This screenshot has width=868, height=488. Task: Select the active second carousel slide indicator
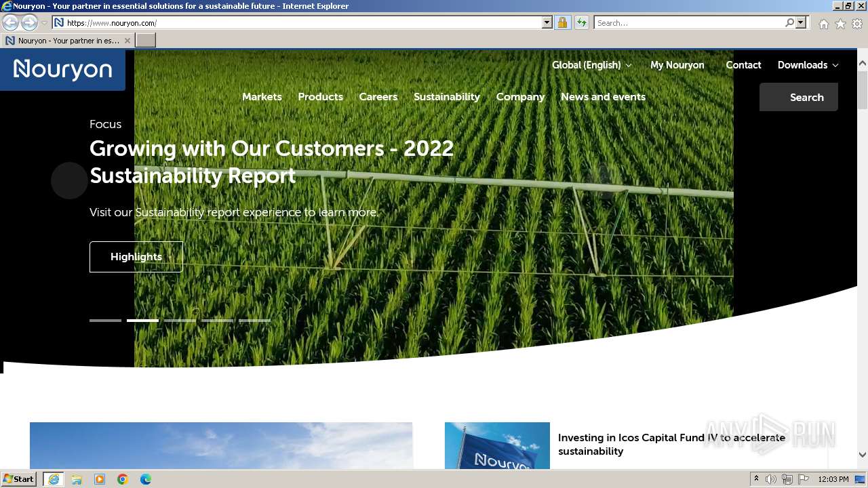pyautogui.click(x=142, y=320)
